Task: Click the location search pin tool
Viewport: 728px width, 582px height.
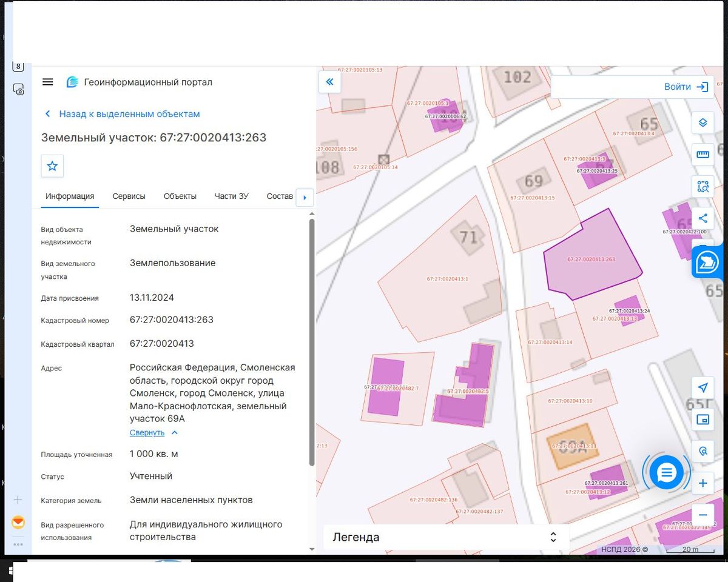Action: click(703, 452)
